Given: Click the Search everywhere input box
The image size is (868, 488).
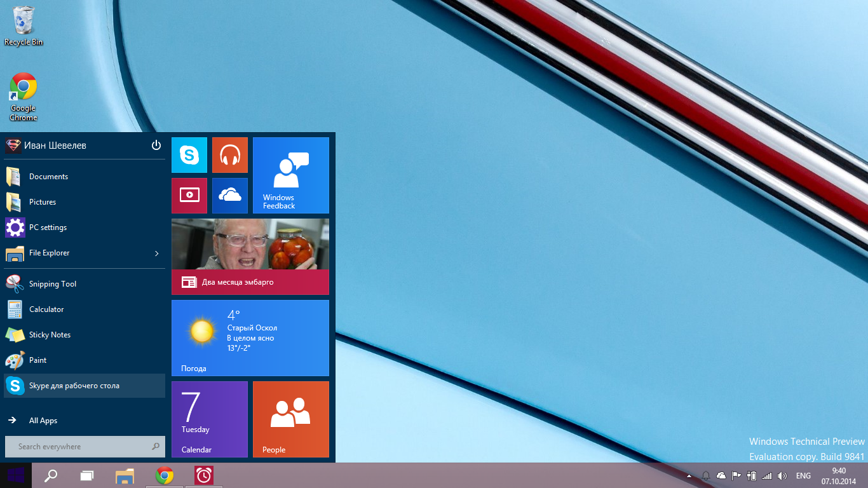Looking at the screenshot, I should pyautogui.click(x=79, y=447).
